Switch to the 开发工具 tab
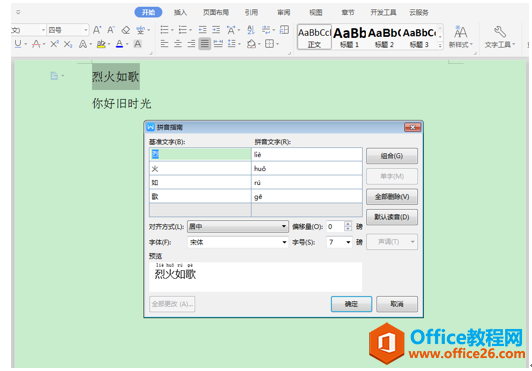Image resolution: width=532 pixels, height=371 pixels. pos(383,13)
